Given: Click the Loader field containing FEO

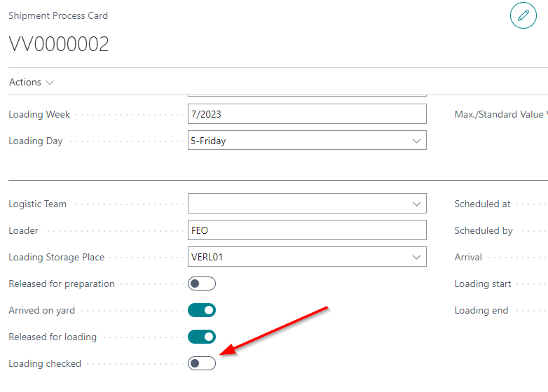Looking at the screenshot, I should pyautogui.click(x=307, y=230).
